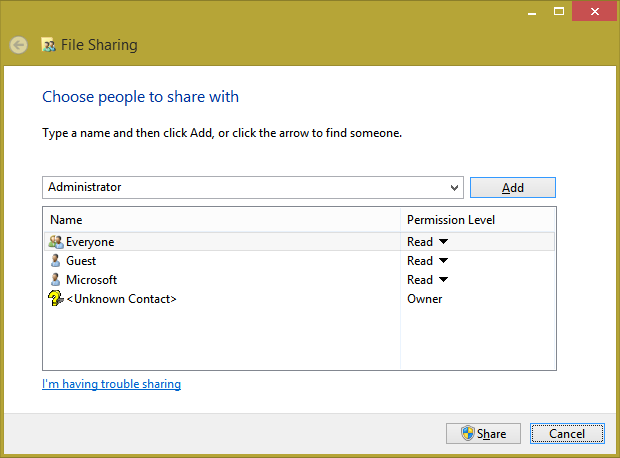620x458 pixels.
Task: Select the <Unknown Contact> row name
Action: point(121,299)
